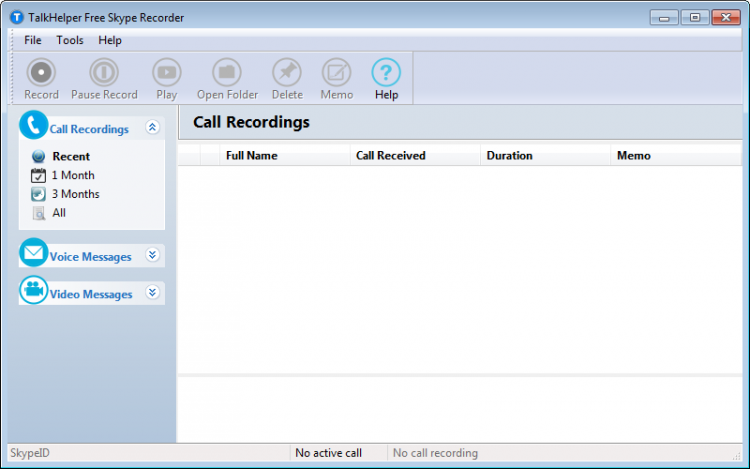Select the 1 Month filter label
This screenshot has width=750, height=469.
[73, 175]
